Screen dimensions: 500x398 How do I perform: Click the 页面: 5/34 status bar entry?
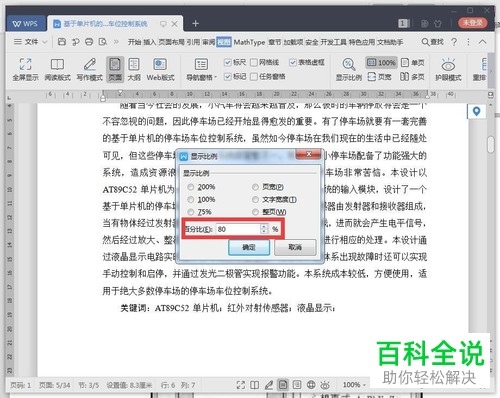tap(54, 385)
